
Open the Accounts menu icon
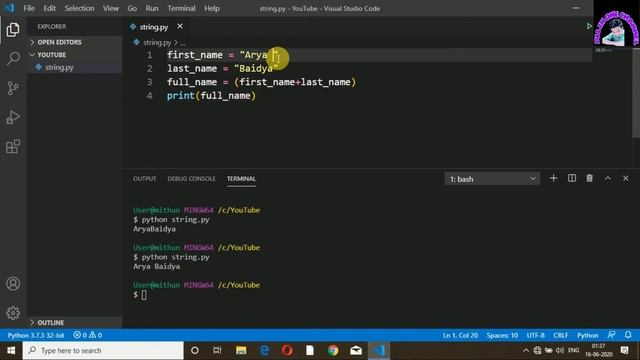coord(13,283)
